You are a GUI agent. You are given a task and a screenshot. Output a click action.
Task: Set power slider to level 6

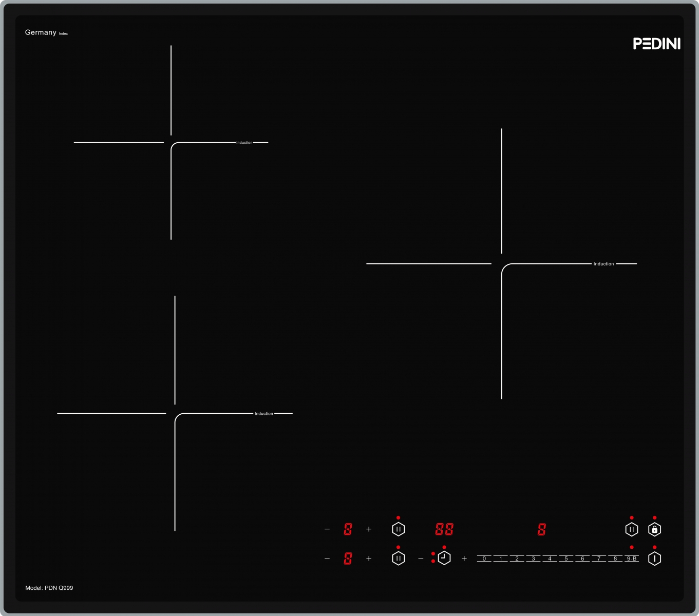pos(582,559)
